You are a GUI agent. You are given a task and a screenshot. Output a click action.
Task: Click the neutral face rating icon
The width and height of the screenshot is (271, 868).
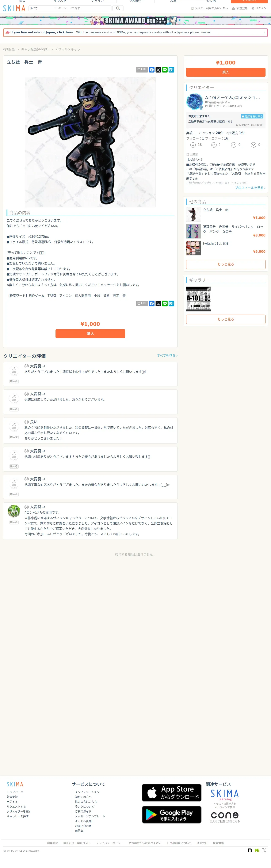[234, 145]
